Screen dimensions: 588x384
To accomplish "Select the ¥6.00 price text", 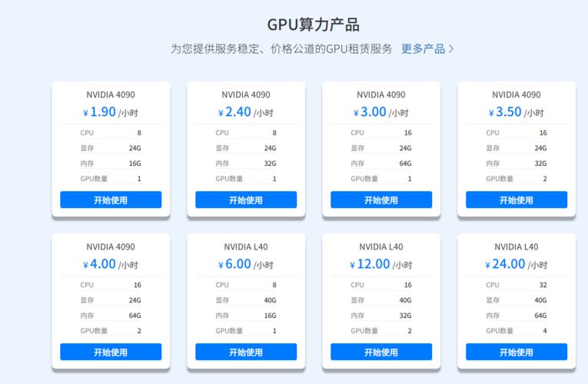I will 234,264.
